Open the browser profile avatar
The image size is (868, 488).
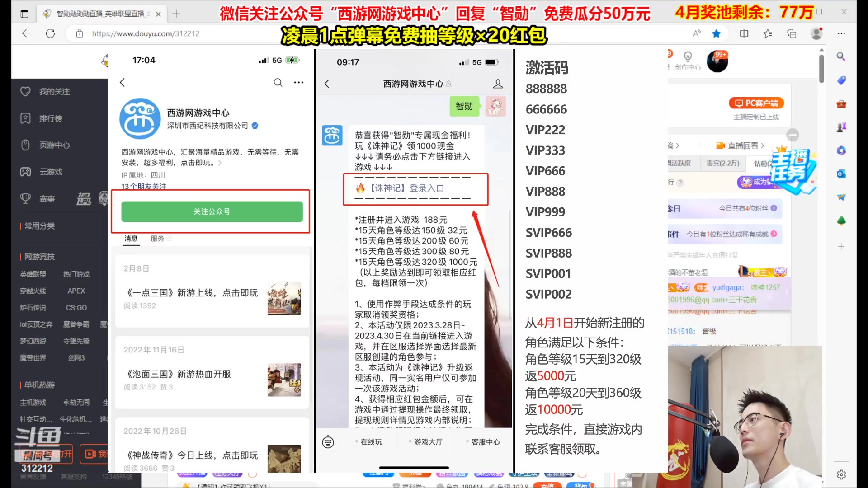(816, 33)
